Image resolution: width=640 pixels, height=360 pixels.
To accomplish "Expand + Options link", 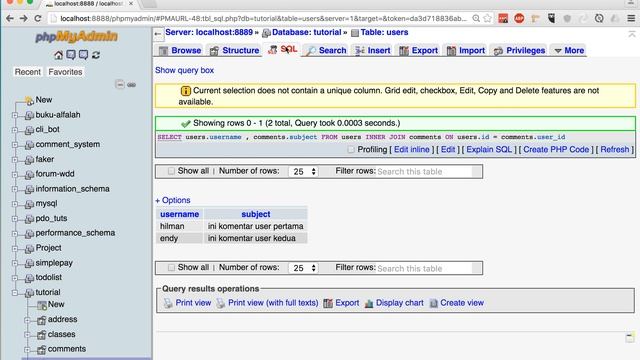I will pos(173,200).
